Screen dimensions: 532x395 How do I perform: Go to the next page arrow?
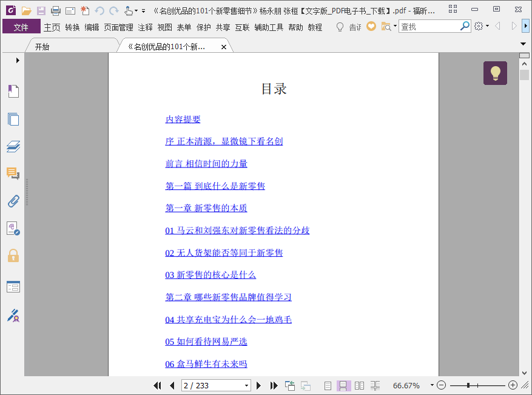click(x=258, y=385)
